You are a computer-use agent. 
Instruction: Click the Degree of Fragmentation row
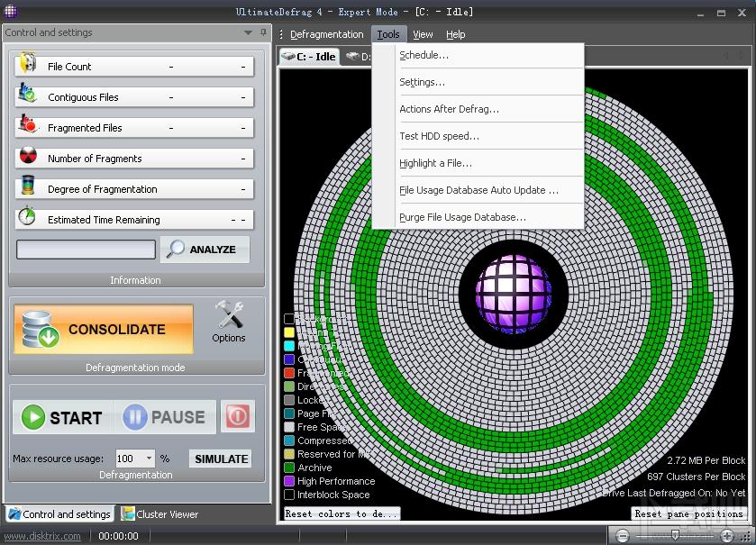point(134,189)
